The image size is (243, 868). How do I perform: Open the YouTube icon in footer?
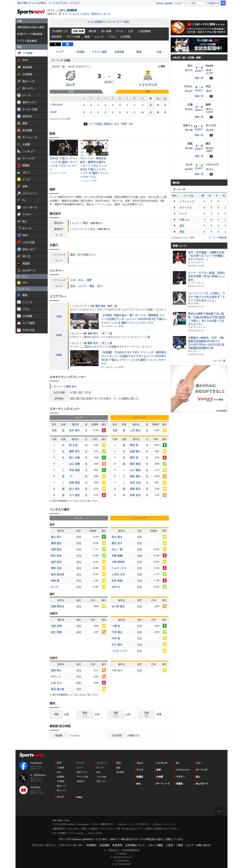(x=23, y=790)
